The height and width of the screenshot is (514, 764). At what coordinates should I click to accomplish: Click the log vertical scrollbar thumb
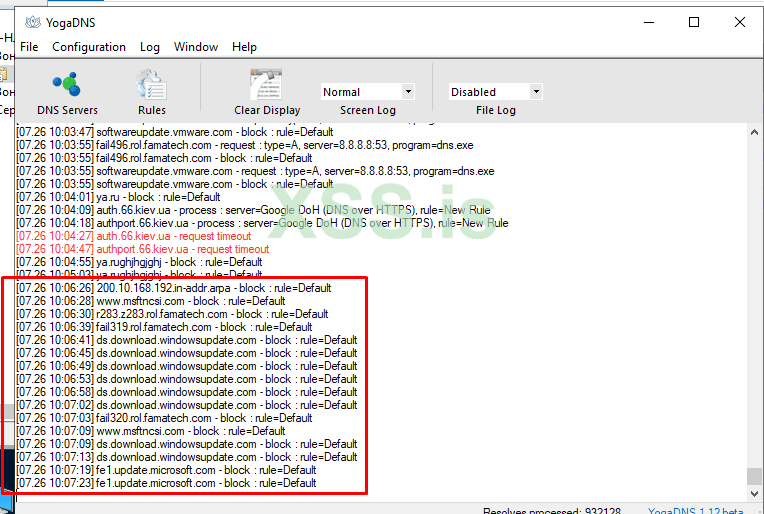pos(754,476)
